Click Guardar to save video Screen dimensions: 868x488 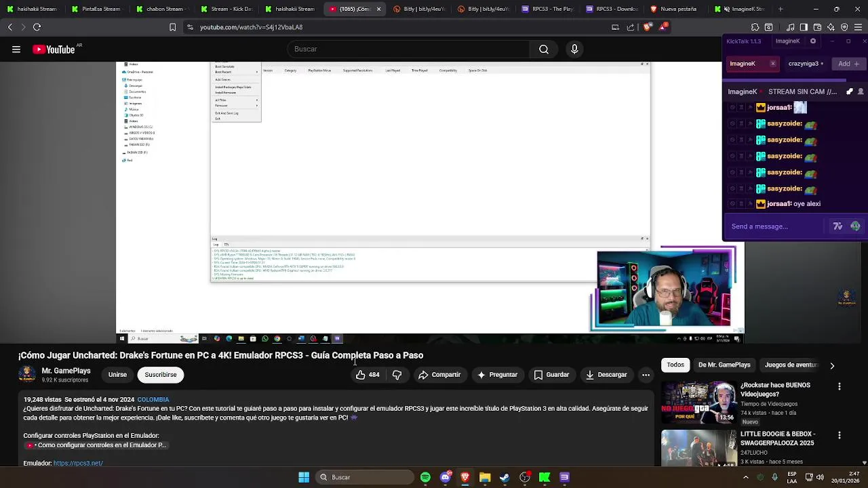click(551, 375)
